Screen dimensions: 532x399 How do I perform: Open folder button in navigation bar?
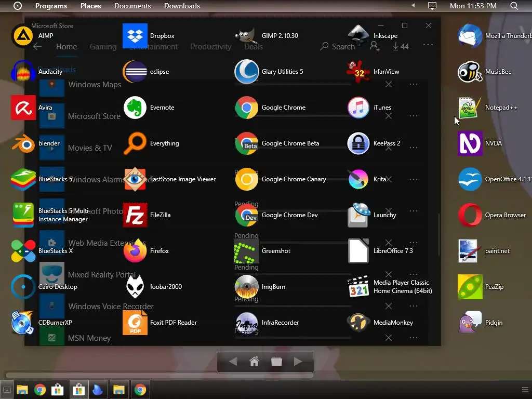coord(276,362)
